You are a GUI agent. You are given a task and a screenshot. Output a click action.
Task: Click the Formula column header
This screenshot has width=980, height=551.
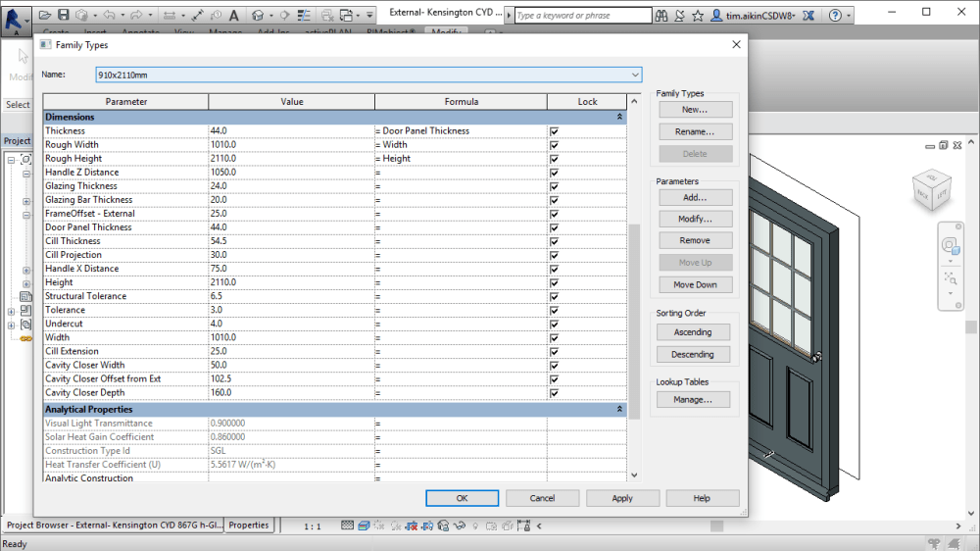[x=462, y=101]
